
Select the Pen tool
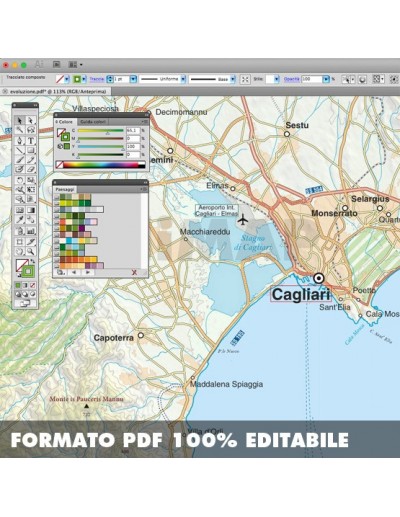[x=20, y=140]
